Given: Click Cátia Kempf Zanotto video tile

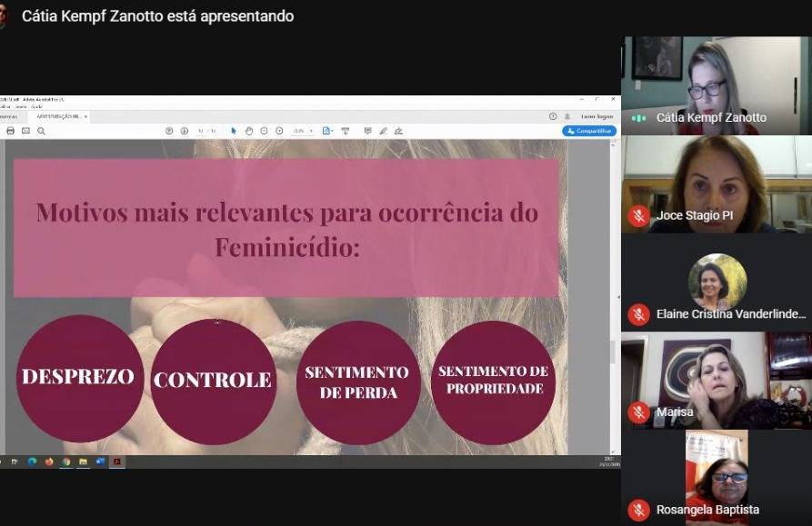Looking at the screenshot, I should (x=716, y=85).
